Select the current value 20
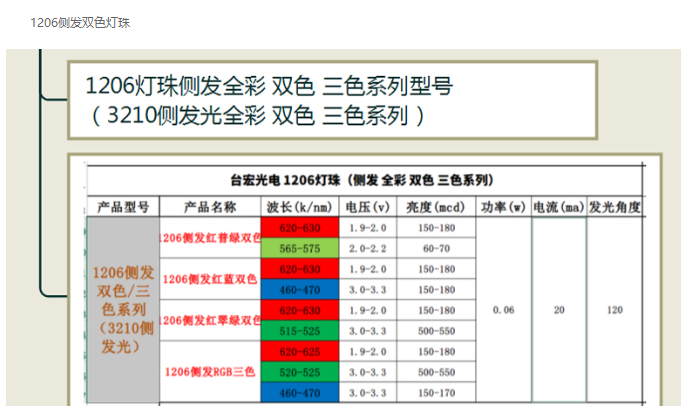Image resolution: width=681 pixels, height=406 pixels. click(559, 310)
